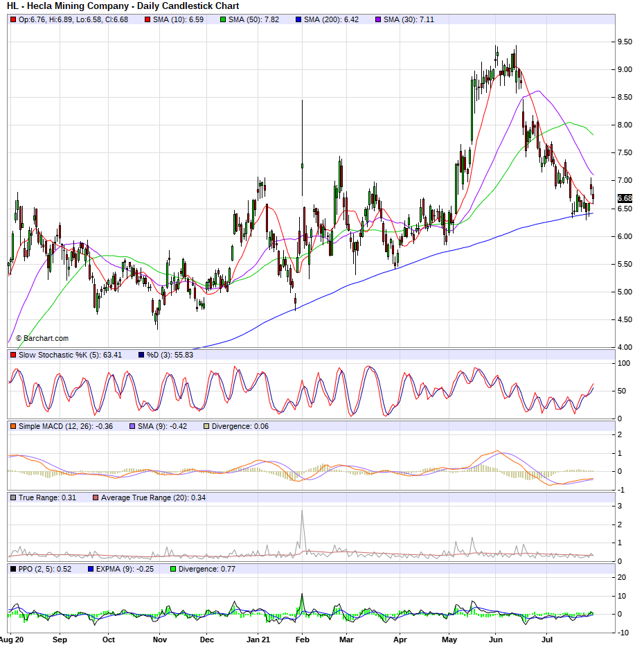Click the 'EXPMA (9): -0.25' label
This screenshot has height=661, width=644.
pos(125,569)
